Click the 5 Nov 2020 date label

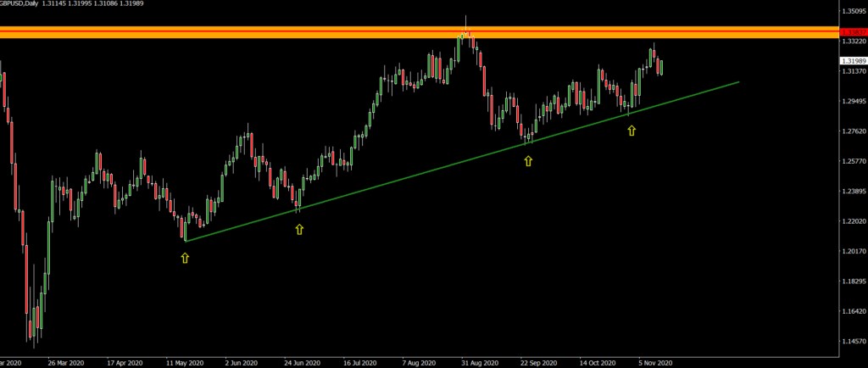(654, 361)
